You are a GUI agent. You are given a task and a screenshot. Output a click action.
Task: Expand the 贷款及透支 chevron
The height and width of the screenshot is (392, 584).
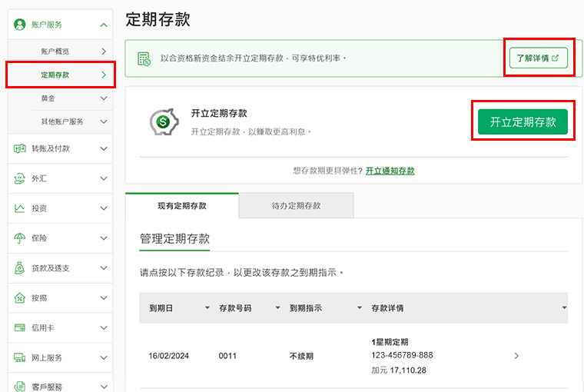(104, 268)
